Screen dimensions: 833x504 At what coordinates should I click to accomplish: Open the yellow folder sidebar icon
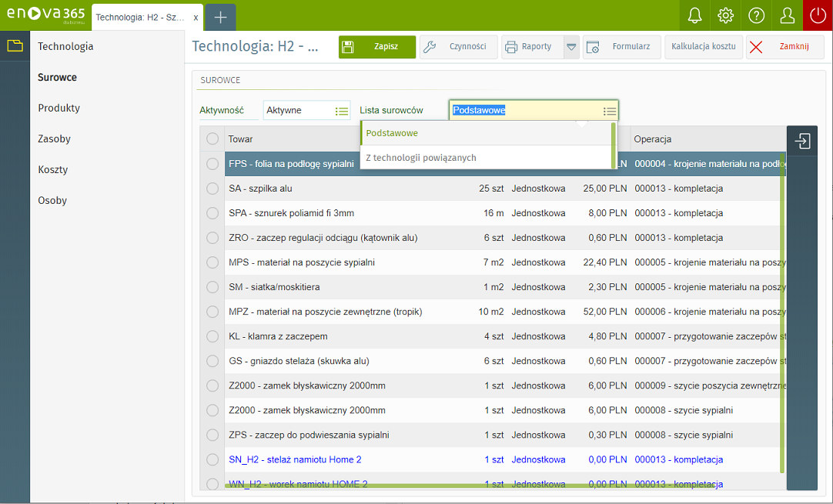(15, 45)
